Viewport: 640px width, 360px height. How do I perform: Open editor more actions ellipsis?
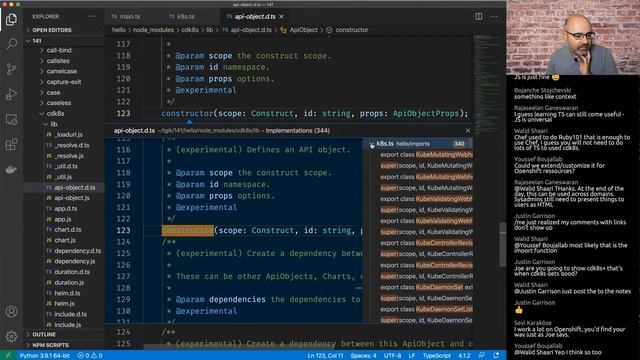click(494, 16)
